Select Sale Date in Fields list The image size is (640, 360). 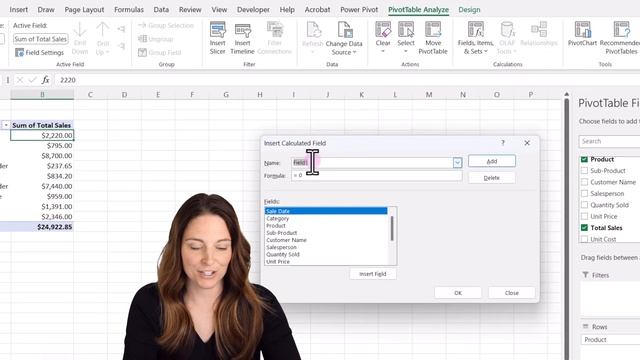click(x=326, y=211)
